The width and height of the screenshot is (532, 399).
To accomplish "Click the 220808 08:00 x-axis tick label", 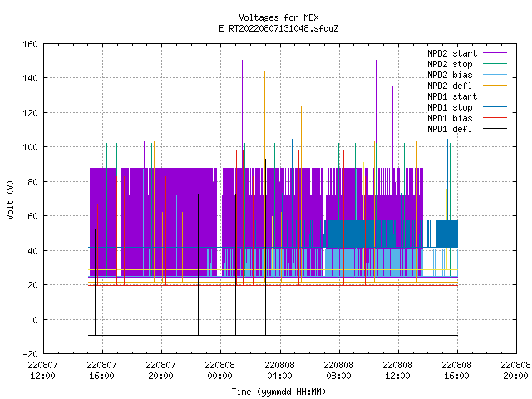I will click(x=338, y=371).
